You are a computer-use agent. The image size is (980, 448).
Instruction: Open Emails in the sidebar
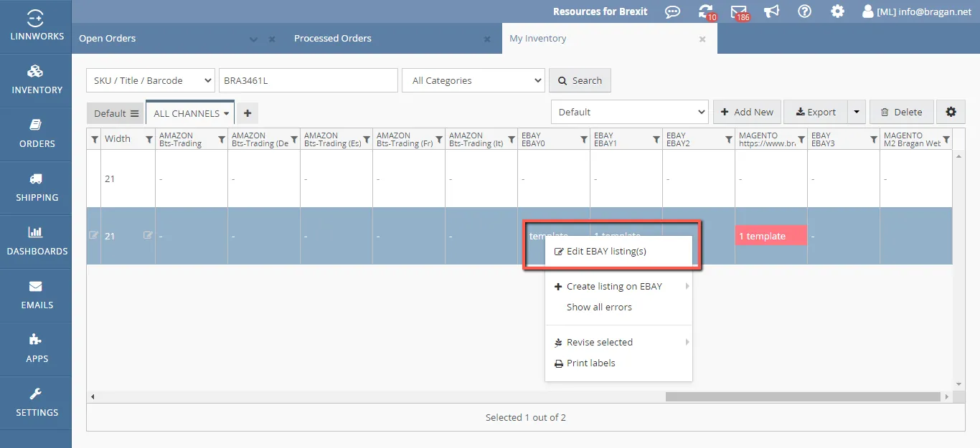36,295
